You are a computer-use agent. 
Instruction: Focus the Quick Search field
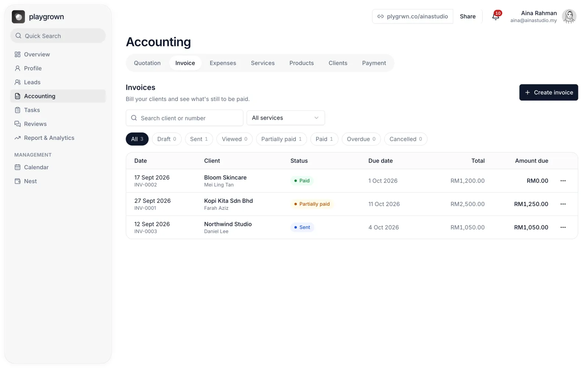point(58,36)
